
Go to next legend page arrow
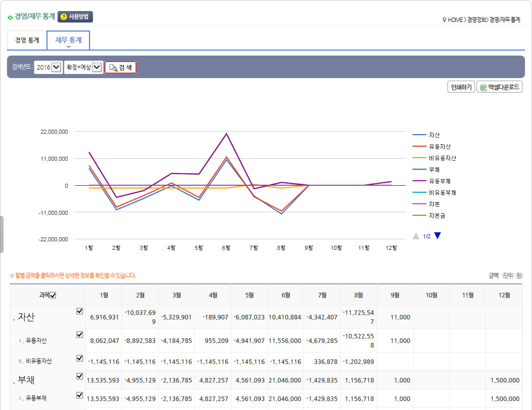tap(437, 236)
